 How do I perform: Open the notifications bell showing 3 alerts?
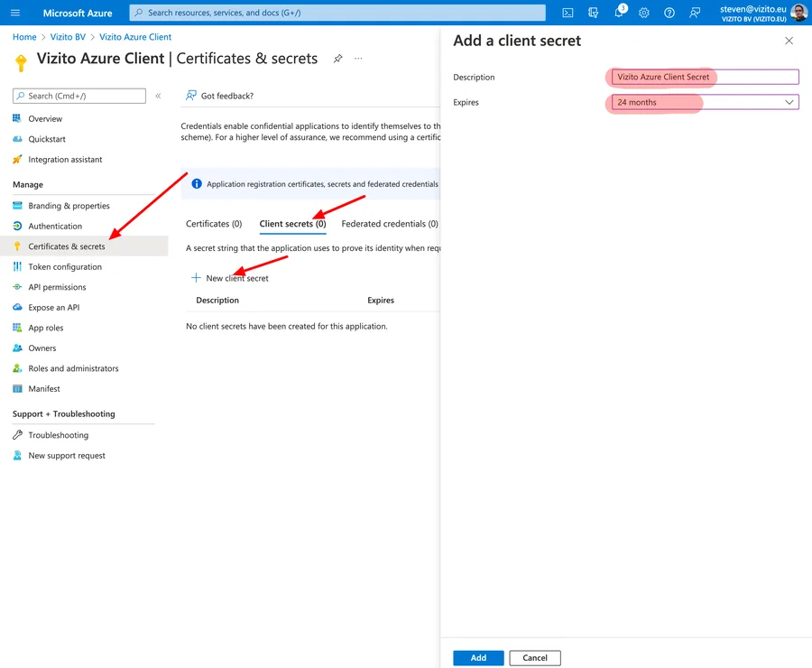click(619, 13)
